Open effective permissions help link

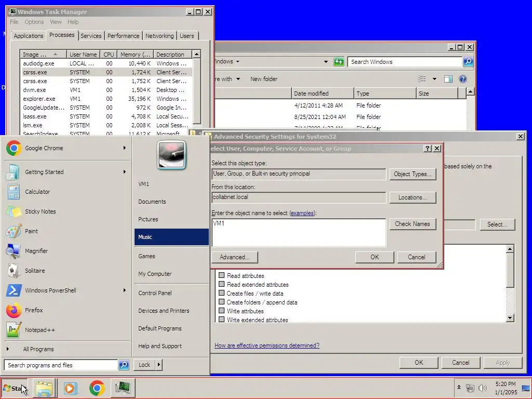click(x=267, y=345)
